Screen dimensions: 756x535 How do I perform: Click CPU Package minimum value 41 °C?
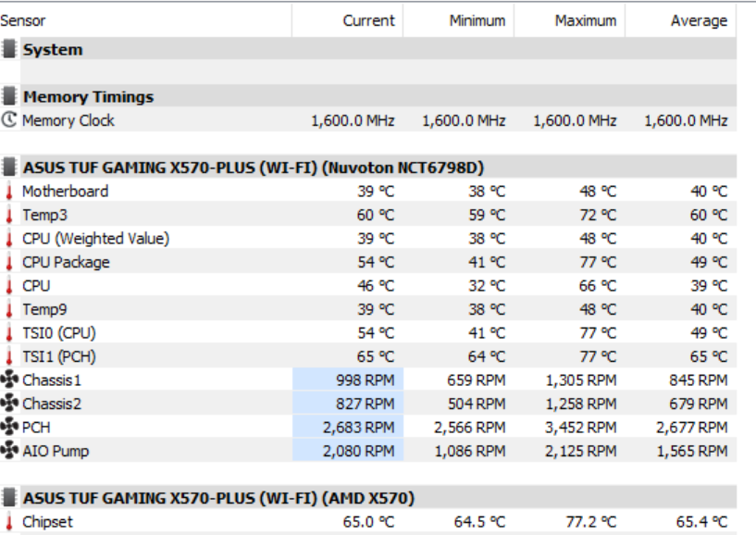pyautogui.click(x=487, y=263)
